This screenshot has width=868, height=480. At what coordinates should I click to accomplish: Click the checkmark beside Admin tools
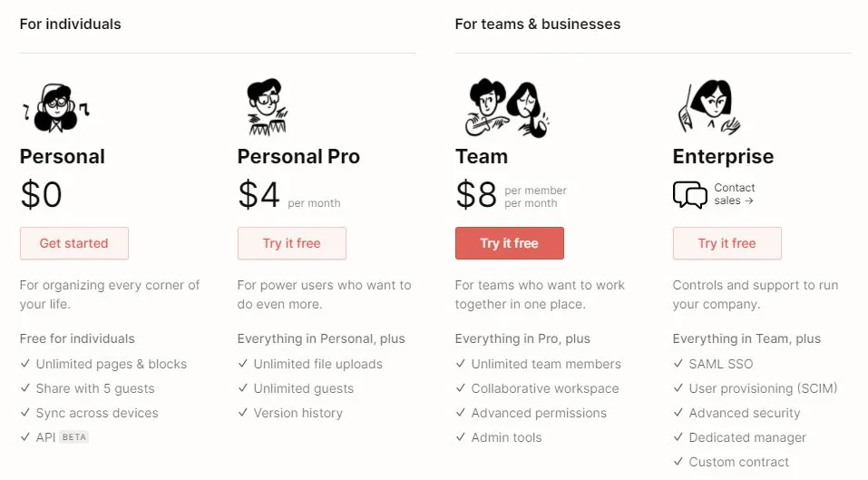tap(461, 437)
